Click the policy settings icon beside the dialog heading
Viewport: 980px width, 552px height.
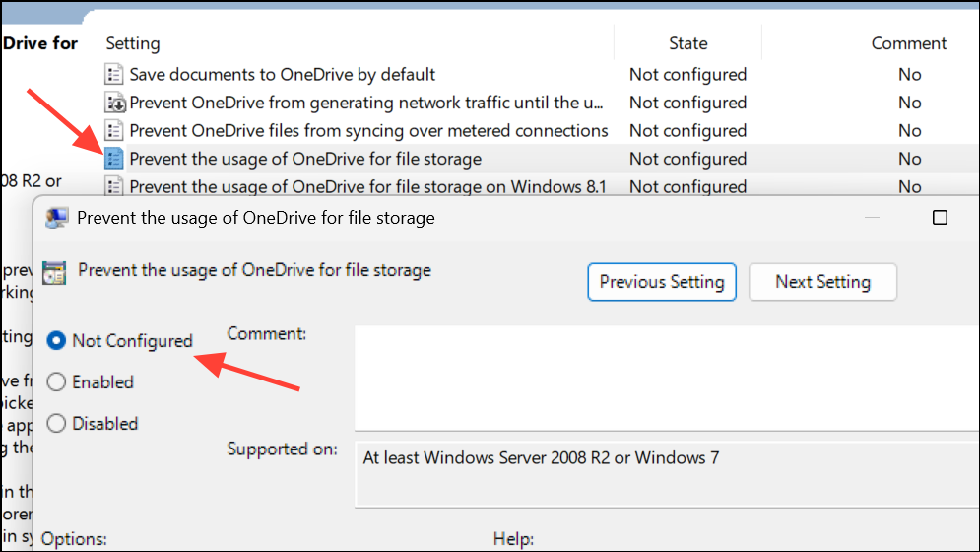coord(54,272)
